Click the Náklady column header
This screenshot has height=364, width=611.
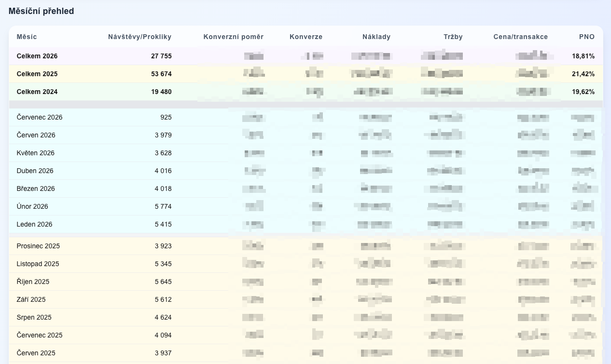pyautogui.click(x=376, y=37)
